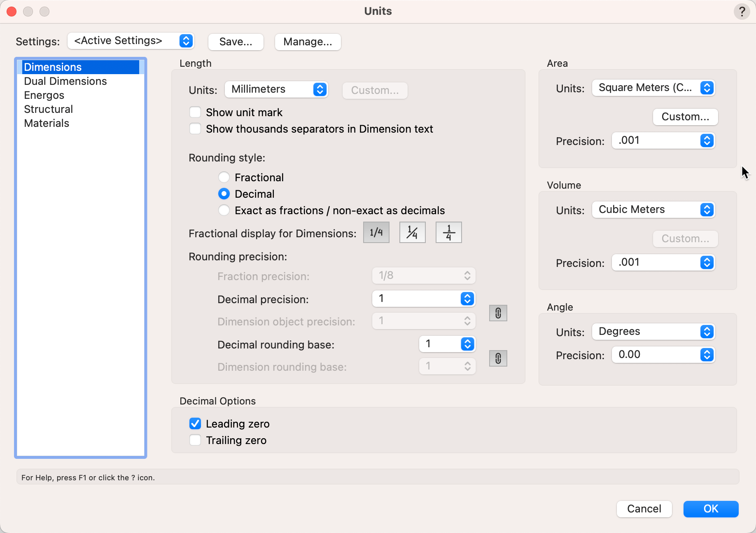Image resolution: width=756 pixels, height=533 pixels.
Task: Choose the diagonal fraction display icon
Action: (412, 233)
